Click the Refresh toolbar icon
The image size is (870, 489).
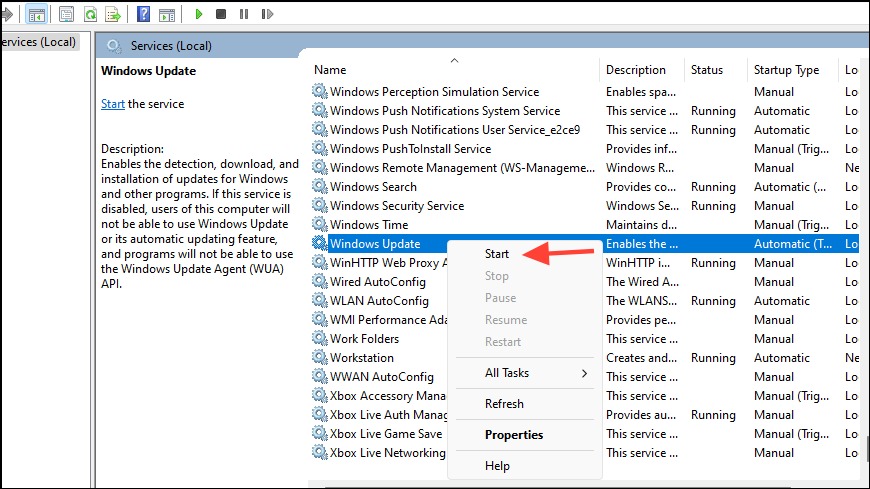(x=90, y=14)
